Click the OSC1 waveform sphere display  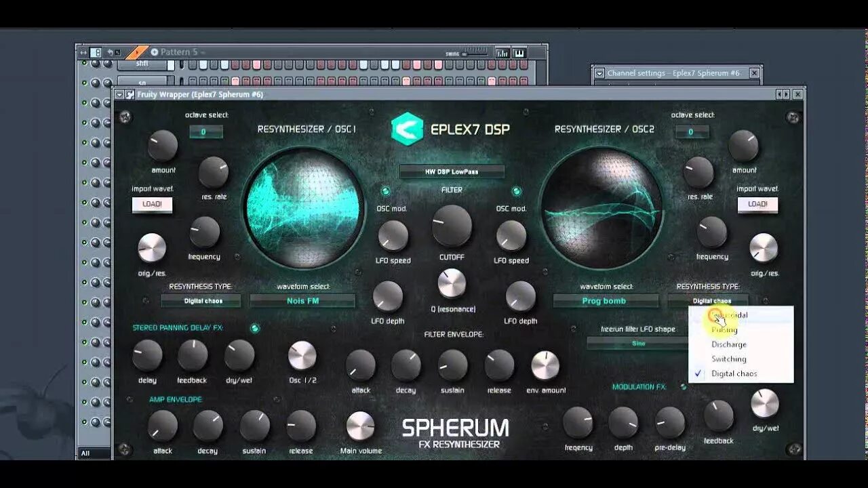304,207
